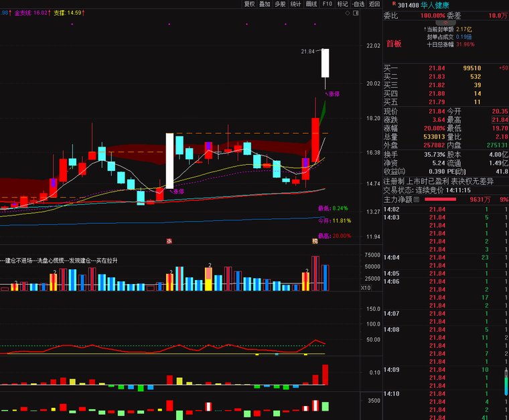Open the 统计 statistics tool
Image resolution: width=509 pixels, height=420 pixels.
point(295,4)
